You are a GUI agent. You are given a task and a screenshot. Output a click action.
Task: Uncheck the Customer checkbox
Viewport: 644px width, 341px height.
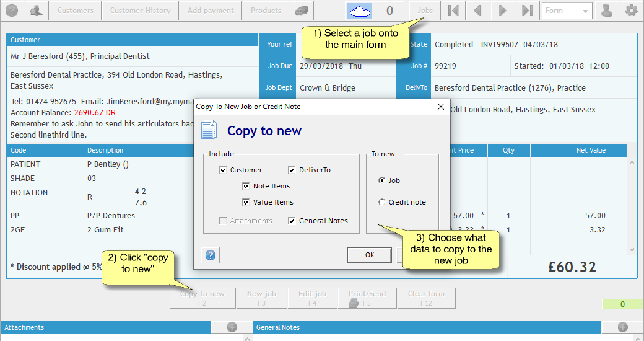pos(223,170)
